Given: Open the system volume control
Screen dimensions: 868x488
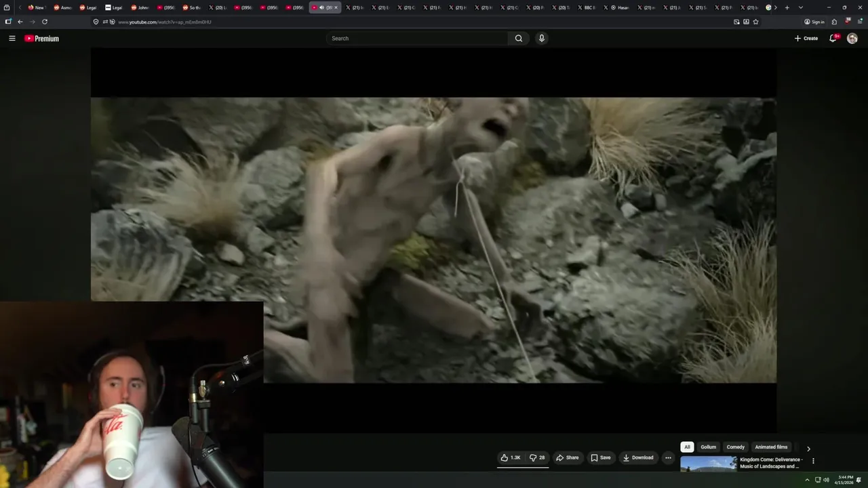Looking at the screenshot, I should click(x=826, y=480).
